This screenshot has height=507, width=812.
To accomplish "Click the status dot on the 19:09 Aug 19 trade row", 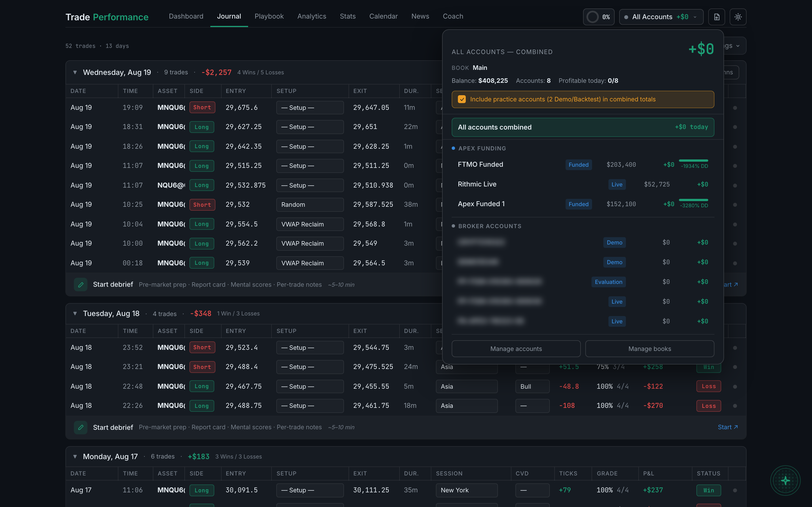I will click(x=735, y=108).
